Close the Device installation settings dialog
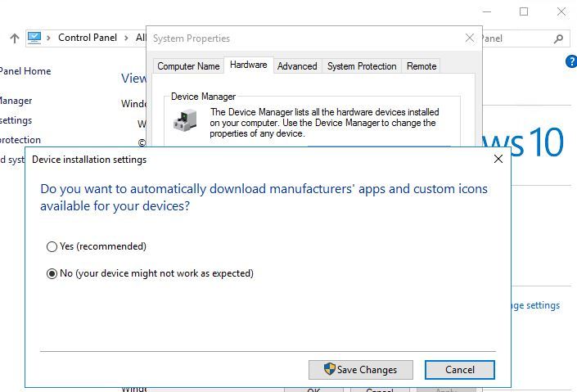The height and width of the screenshot is (392, 577). coord(498,160)
